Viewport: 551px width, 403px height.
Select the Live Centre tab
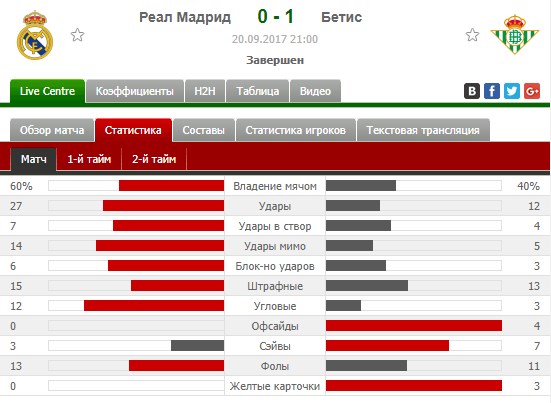click(47, 91)
